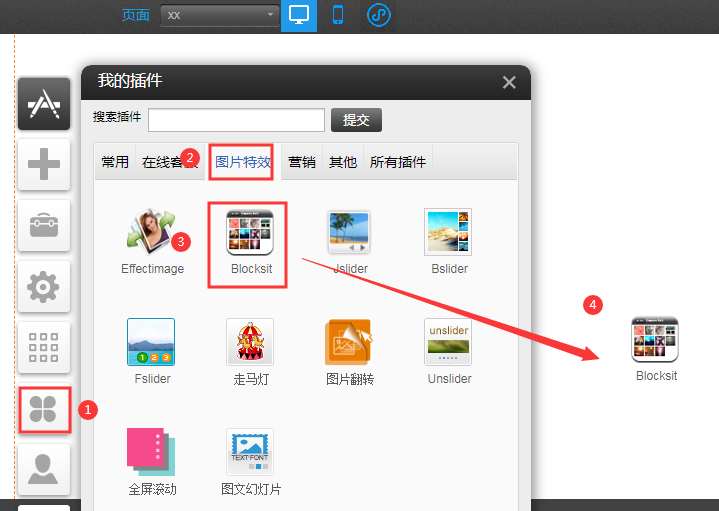Switch to mobile phone preview mode
This screenshot has height=511, width=719.
338,15
